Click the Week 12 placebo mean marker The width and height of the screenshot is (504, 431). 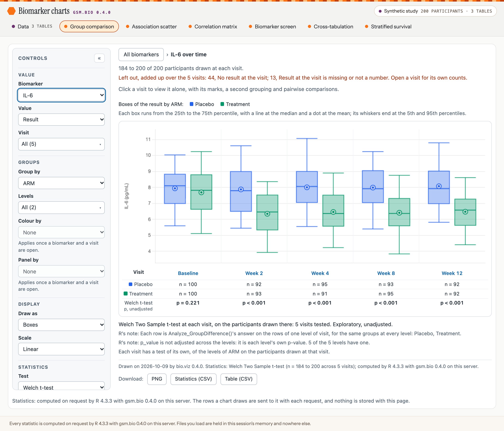point(439,186)
